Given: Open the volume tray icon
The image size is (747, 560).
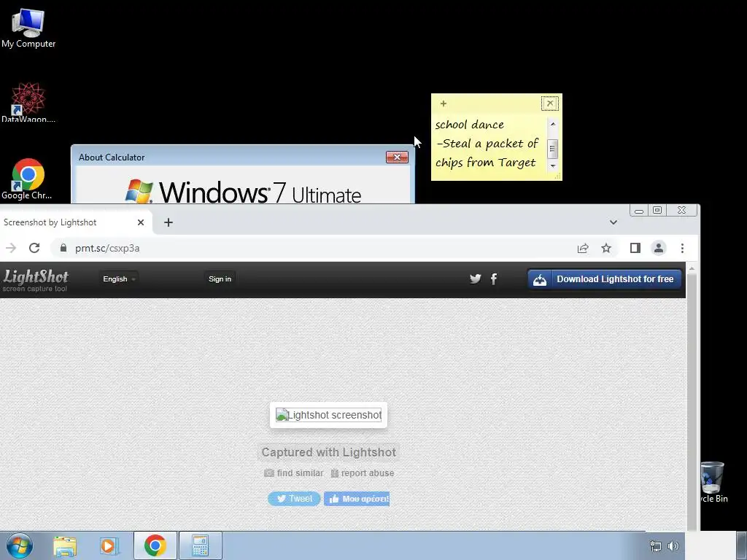Looking at the screenshot, I should [673, 547].
